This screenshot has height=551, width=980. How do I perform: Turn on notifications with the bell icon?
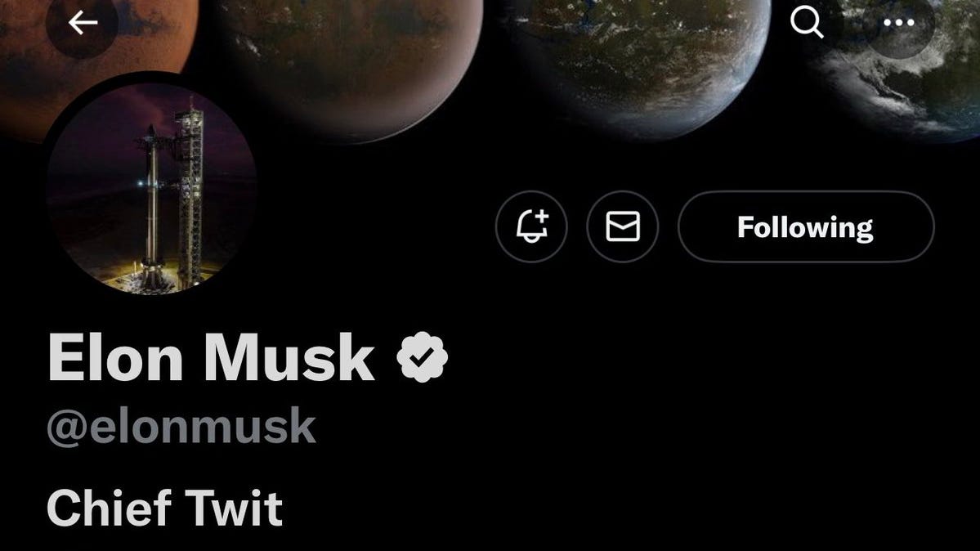(x=531, y=226)
